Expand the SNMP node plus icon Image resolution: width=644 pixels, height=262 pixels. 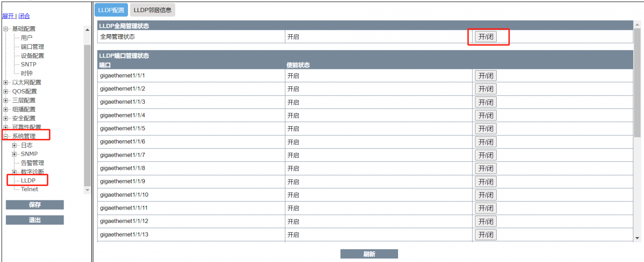click(14, 154)
